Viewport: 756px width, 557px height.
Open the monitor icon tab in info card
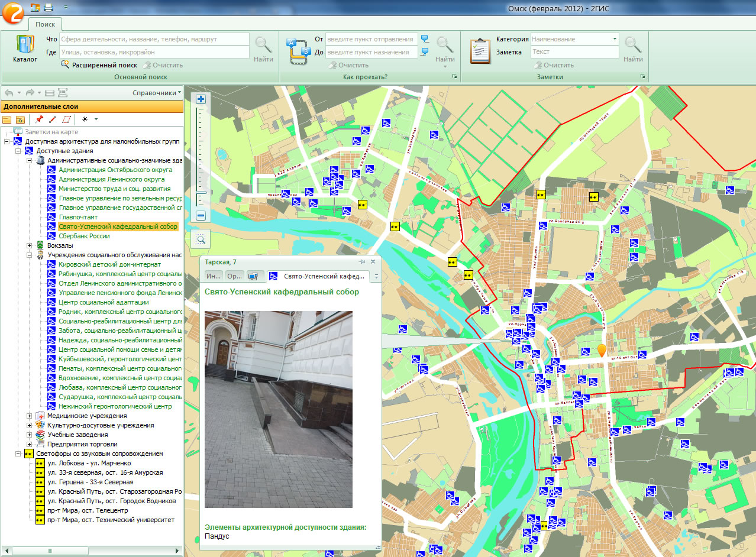(x=256, y=276)
